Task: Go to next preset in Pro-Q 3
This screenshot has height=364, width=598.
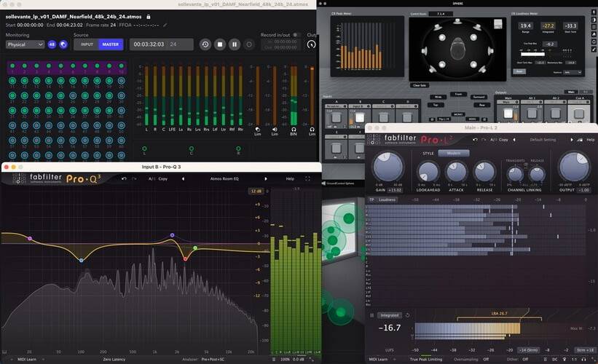Action: (265, 178)
